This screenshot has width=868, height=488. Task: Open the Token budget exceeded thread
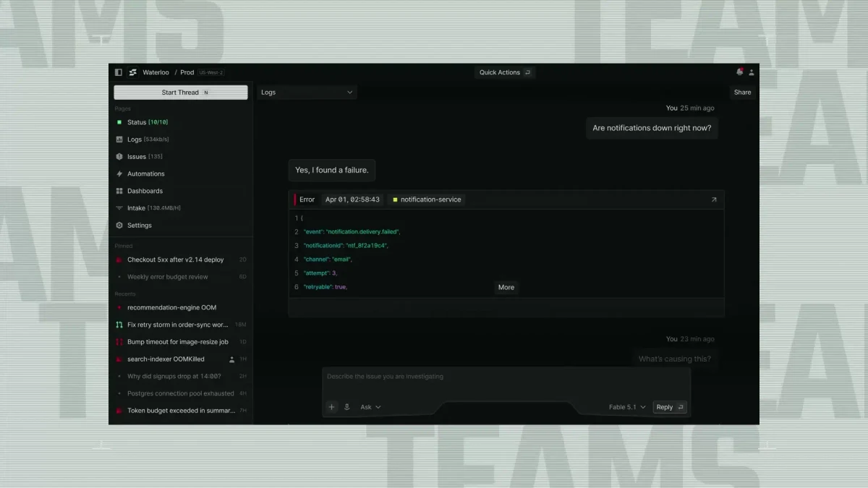pyautogui.click(x=181, y=411)
